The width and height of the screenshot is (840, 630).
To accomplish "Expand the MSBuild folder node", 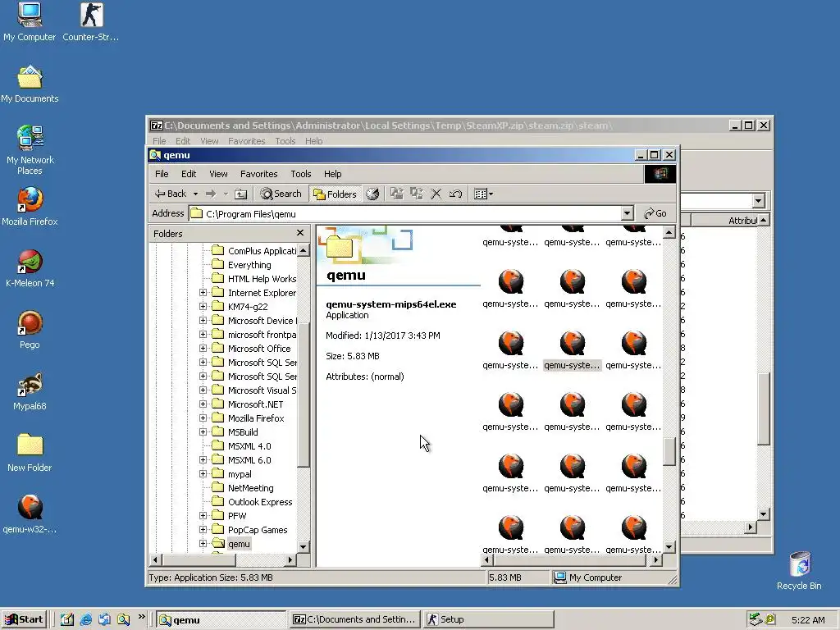I will [203, 431].
